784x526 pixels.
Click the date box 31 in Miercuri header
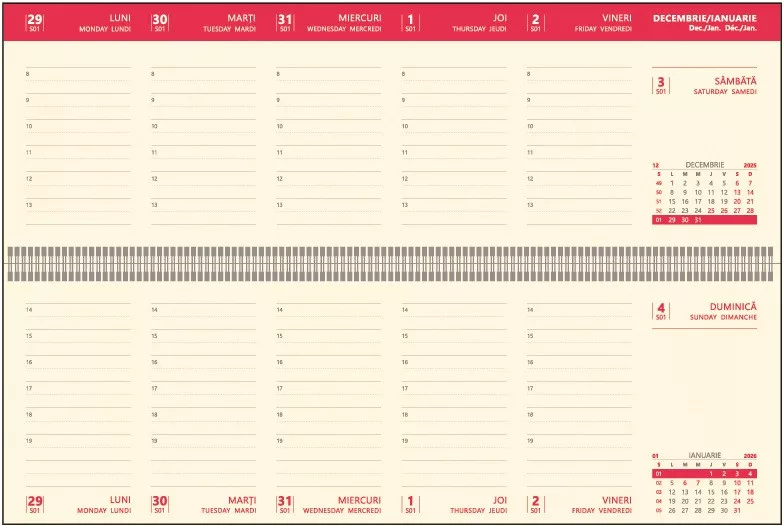tap(285, 22)
